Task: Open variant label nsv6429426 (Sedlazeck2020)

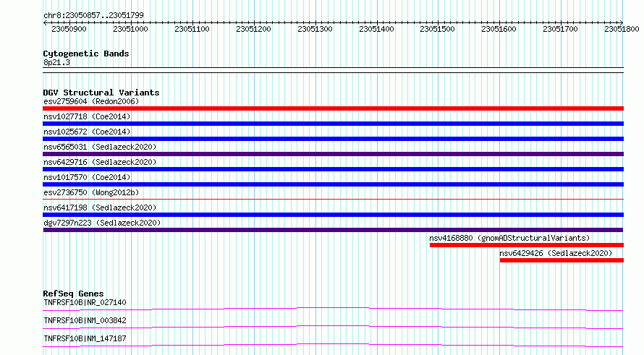Action: tap(556, 253)
